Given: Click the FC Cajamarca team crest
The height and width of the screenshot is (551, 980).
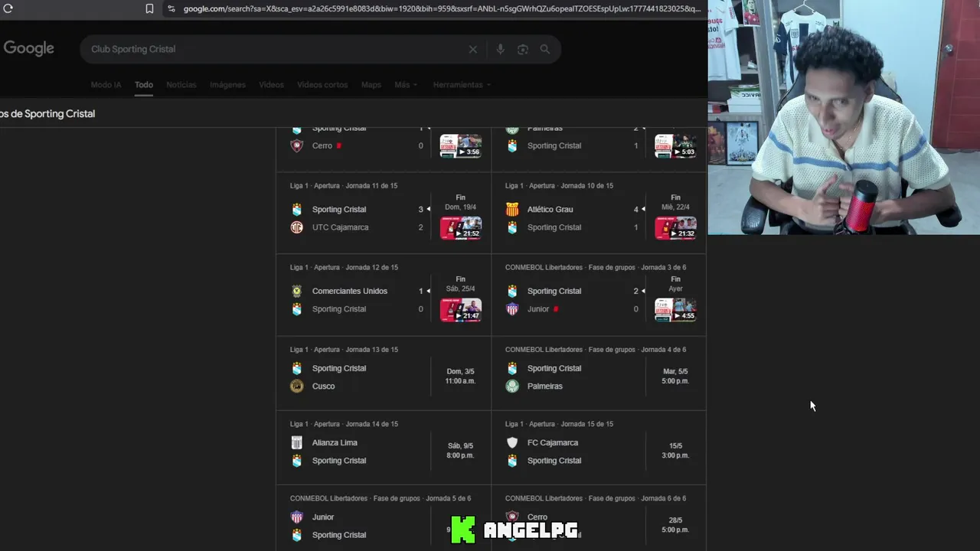Looking at the screenshot, I should 512,442.
